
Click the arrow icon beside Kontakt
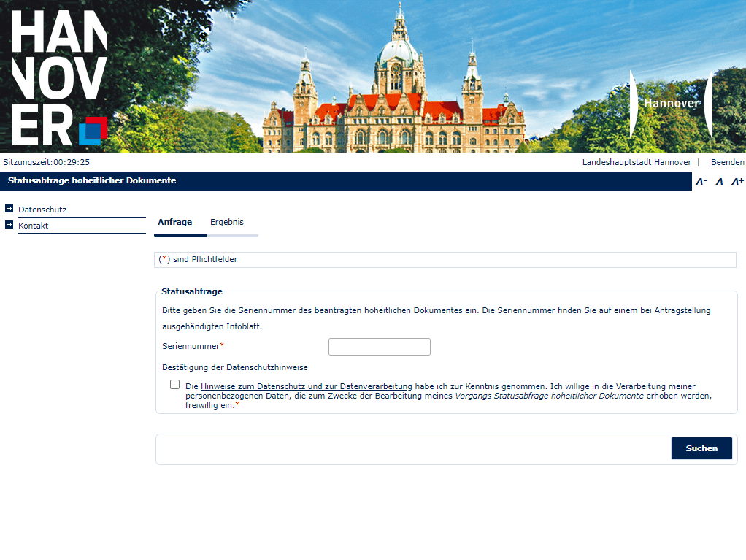click(9, 225)
